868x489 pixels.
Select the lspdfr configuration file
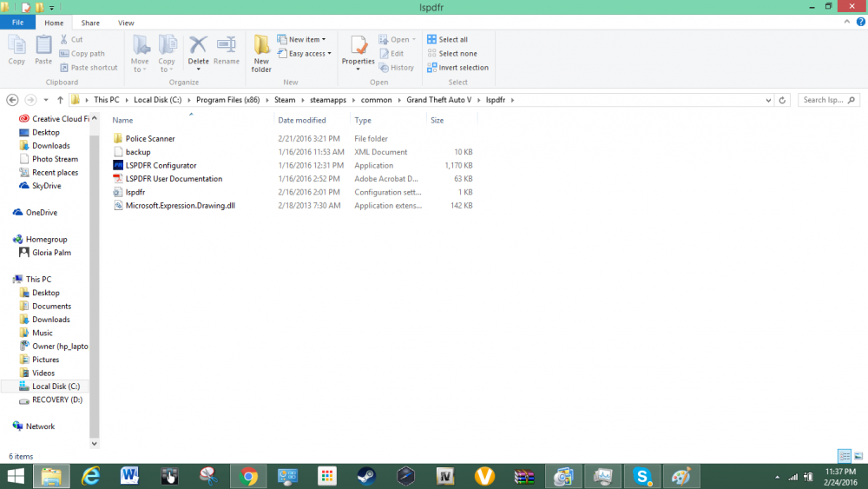[135, 192]
